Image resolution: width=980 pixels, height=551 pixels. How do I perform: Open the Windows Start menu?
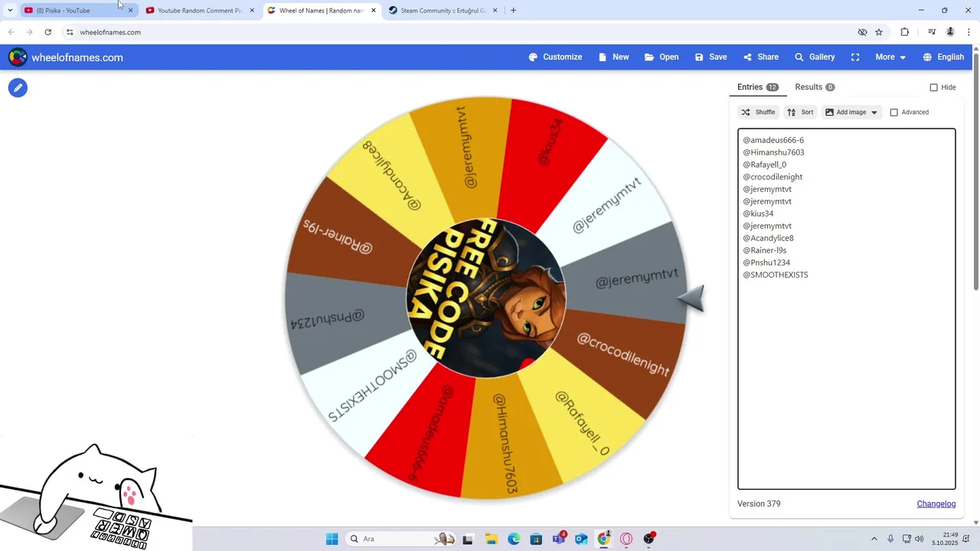coord(332,539)
